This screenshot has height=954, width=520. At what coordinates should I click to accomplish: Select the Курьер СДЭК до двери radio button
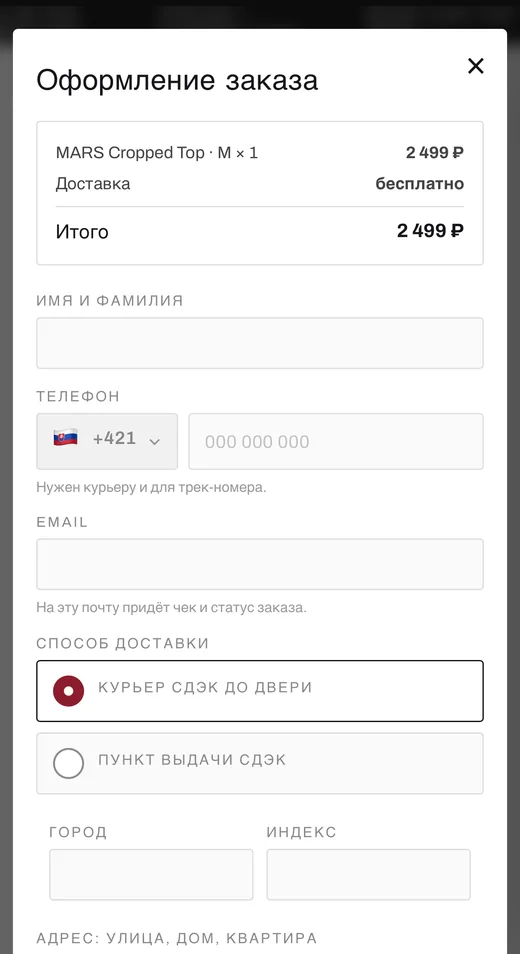point(68,691)
